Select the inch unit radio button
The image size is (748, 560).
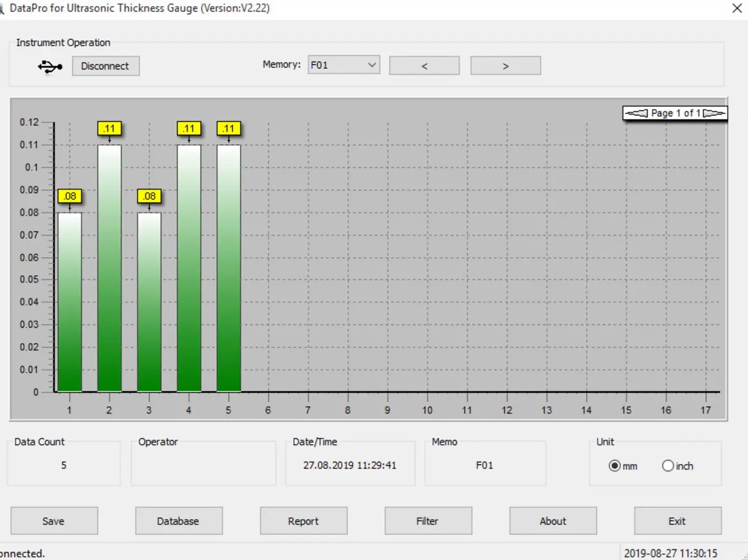click(x=668, y=466)
